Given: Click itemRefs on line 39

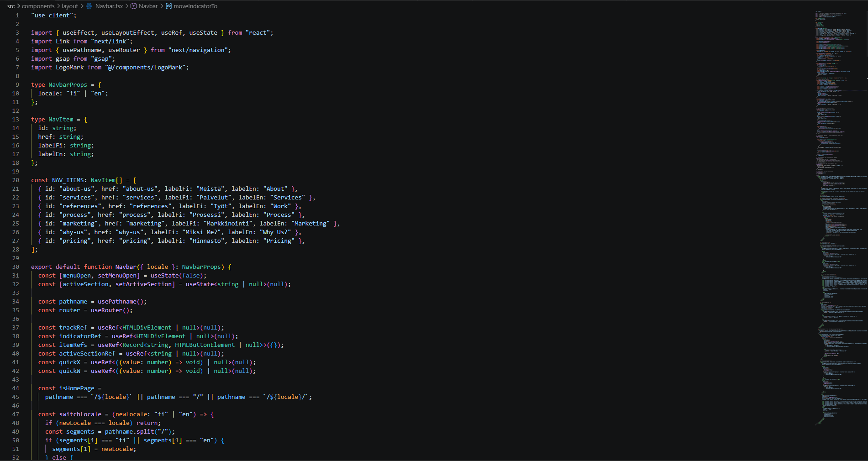Looking at the screenshot, I should [73, 345].
